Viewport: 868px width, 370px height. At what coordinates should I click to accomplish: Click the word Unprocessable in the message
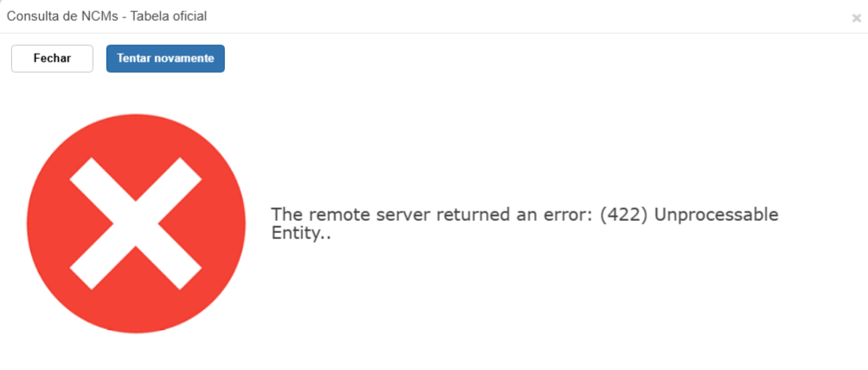pos(717,215)
